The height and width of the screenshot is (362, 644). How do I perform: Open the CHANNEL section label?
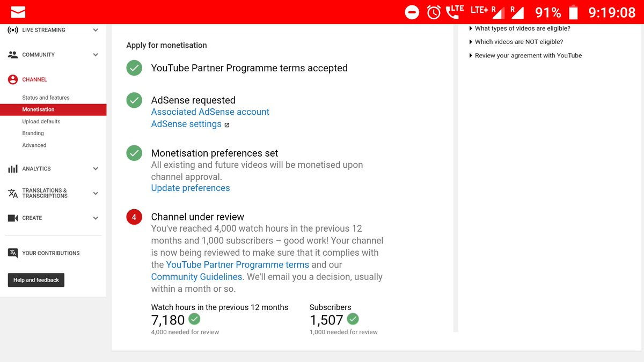point(35,79)
